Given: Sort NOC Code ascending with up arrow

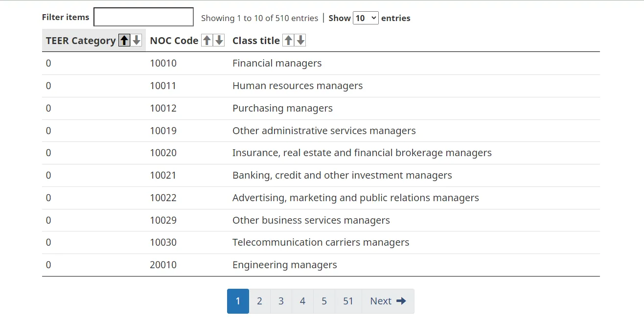Looking at the screenshot, I should click(207, 40).
